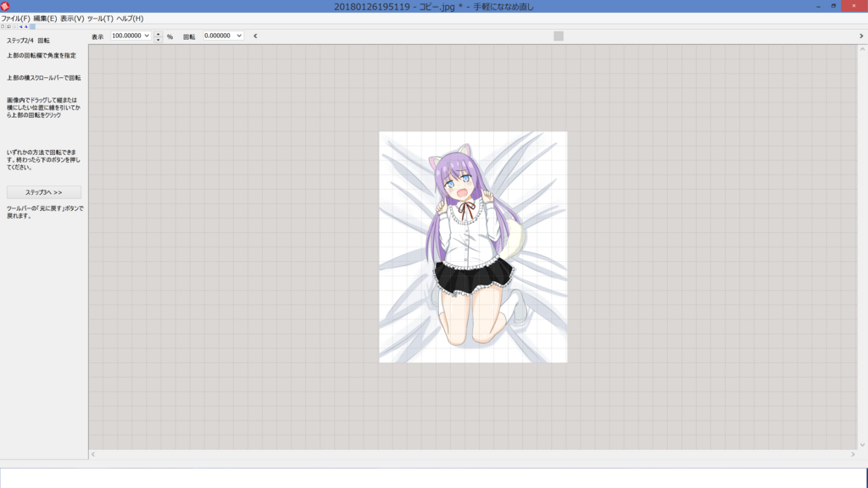This screenshot has width=868, height=488.
Task: Click the rotation slider right arrow
Action: point(861,36)
